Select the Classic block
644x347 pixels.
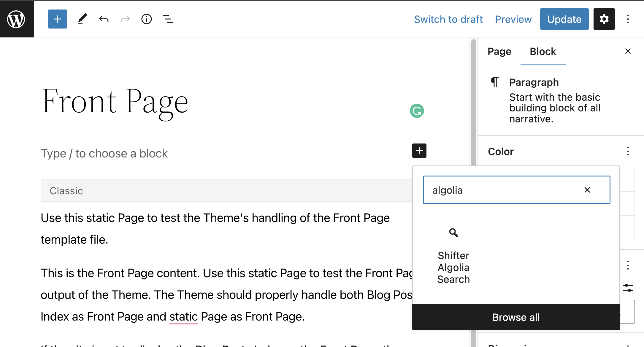pyautogui.click(x=226, y=190)
